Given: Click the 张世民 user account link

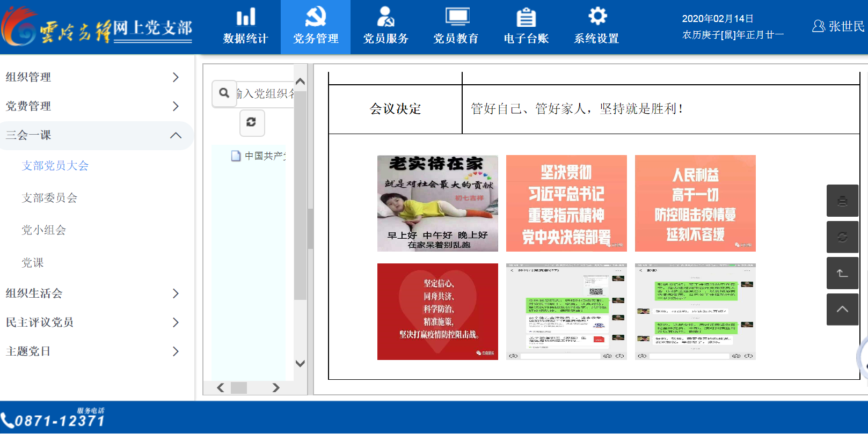Looking at the screenshot, I should pyautogui.click(x=838, y=26).
